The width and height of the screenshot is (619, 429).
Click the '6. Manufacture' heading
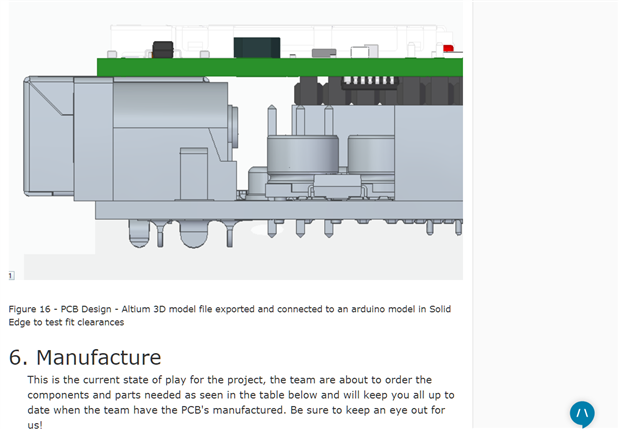pyautogui.click(x=85, y=357)
